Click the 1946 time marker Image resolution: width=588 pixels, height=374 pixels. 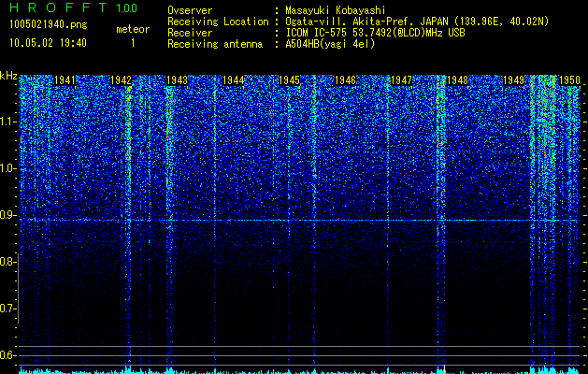[x=345, y=80]
